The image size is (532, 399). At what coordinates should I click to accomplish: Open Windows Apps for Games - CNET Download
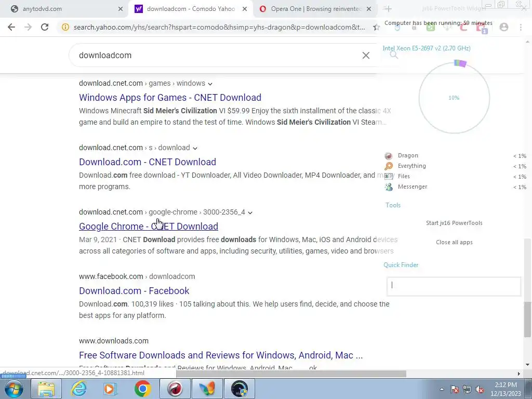pos(170,97)
